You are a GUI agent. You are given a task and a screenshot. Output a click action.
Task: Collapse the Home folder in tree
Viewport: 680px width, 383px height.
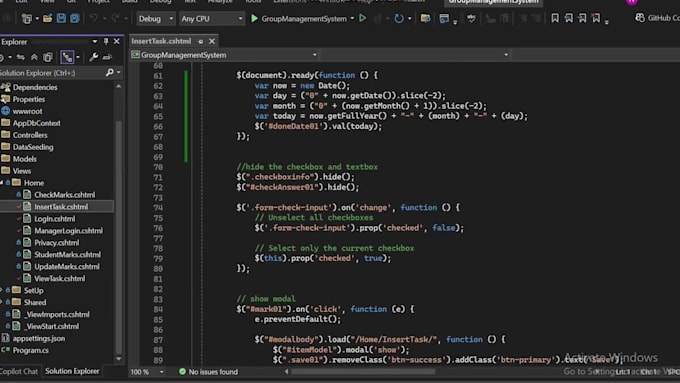pyautogui.click(x=2, y=183)
